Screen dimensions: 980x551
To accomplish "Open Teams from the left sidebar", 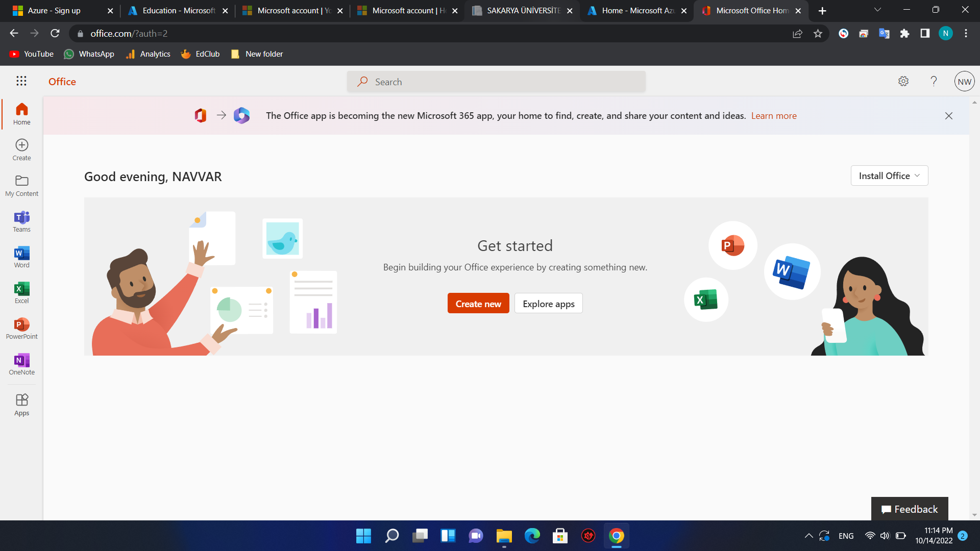I will (x=21, y=221).
